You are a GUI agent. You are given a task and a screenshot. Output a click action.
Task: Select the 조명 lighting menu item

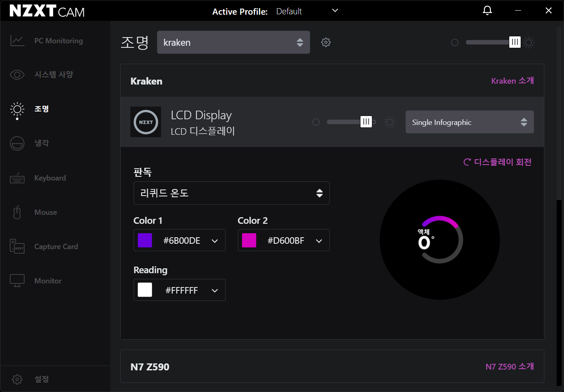click(x=41, y=109)
